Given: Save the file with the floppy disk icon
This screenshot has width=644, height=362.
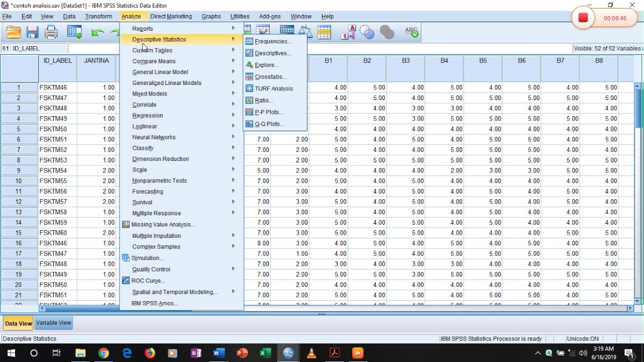Looking at the screenshot, I should [33, 33].
